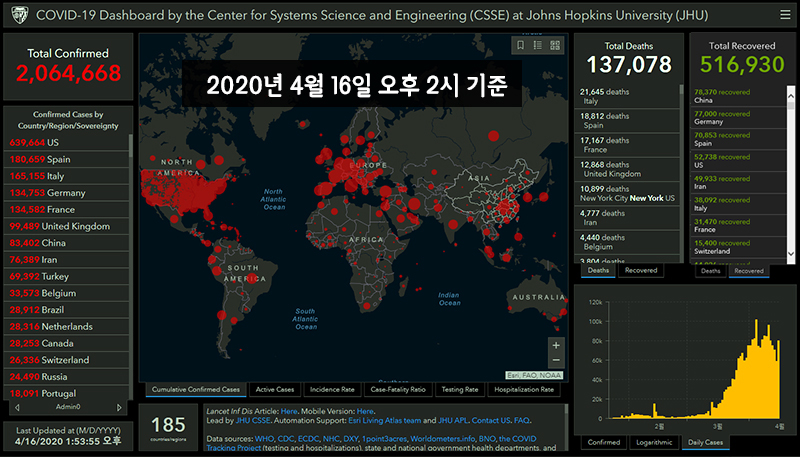This screenshot has height=457, width=800.
Task: Open the Lancet article Here link
Action: [x=289, y=411]
